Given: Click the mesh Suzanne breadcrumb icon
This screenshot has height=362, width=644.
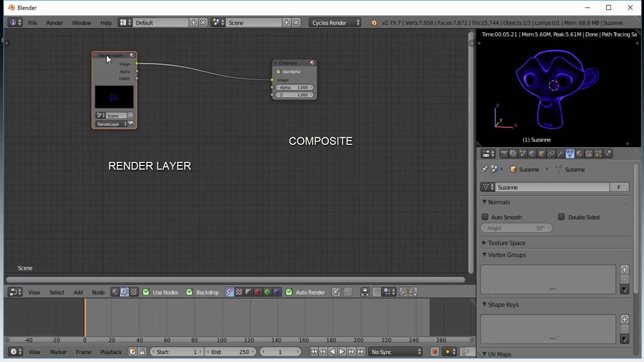Looking at the screenshot, I should point(558,169).
